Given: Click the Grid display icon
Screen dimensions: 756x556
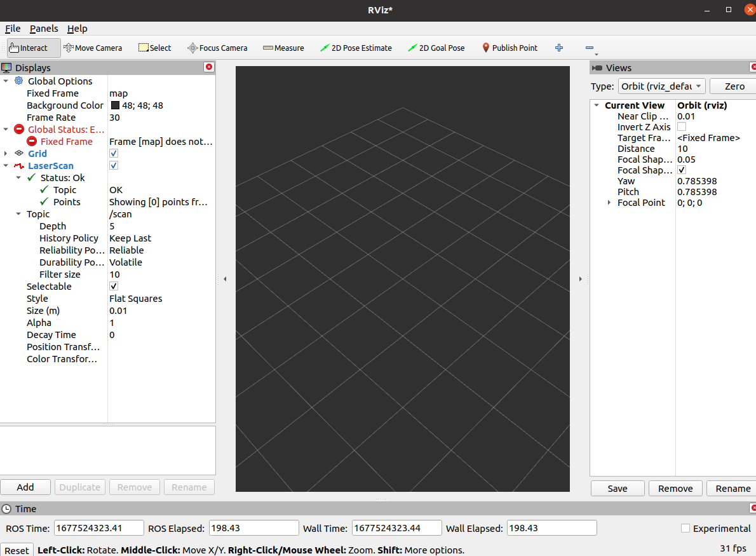Looking at the screenshot, I should [x=19, y=153].
